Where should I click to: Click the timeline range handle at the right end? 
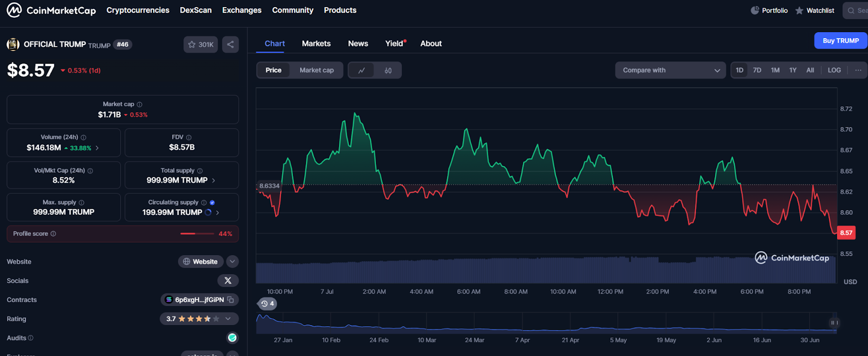[834, 323]
